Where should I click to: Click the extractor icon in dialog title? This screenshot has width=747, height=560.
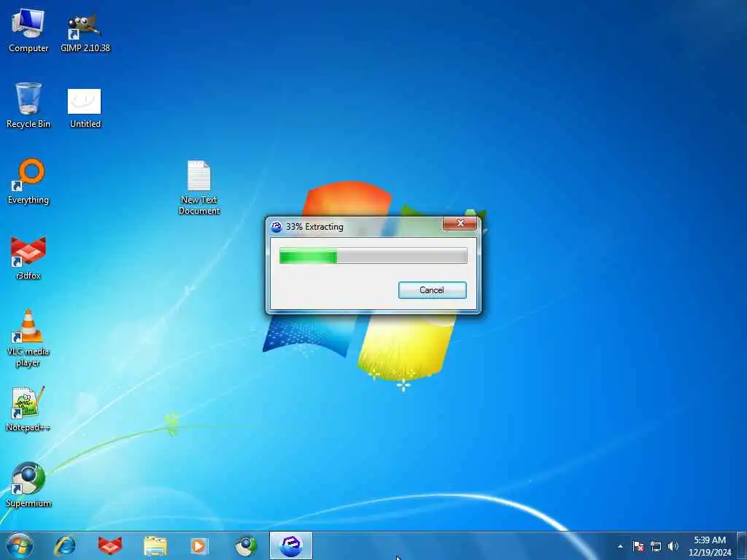pyautogui.click(x=276, y=227)
